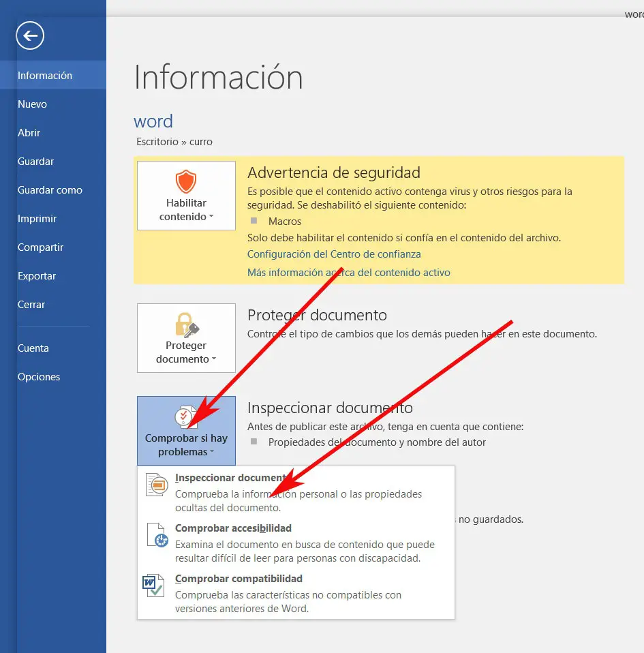Collapse the Comprobar si hay problemas dropdown arrow
The height and width of the screenshot is (653, 644).
pyautogui.click(x=212, y=451)
